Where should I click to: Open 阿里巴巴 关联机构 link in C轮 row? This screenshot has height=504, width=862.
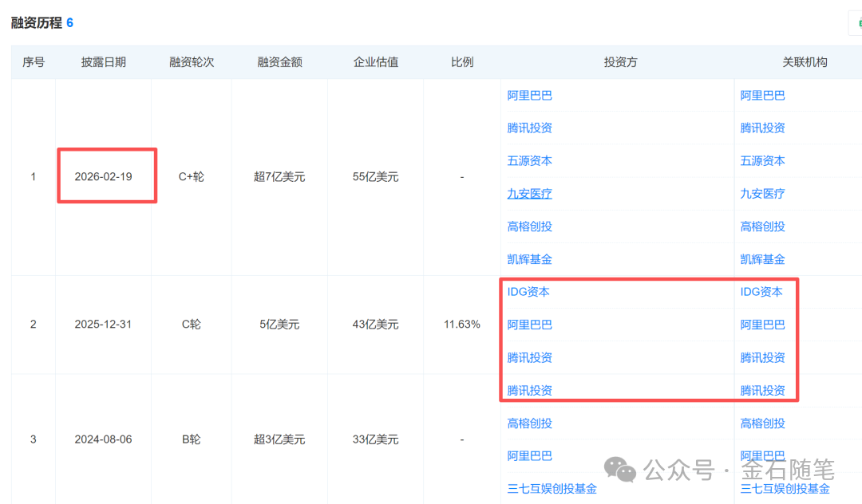pyautogui.click(x=762, y=325)
